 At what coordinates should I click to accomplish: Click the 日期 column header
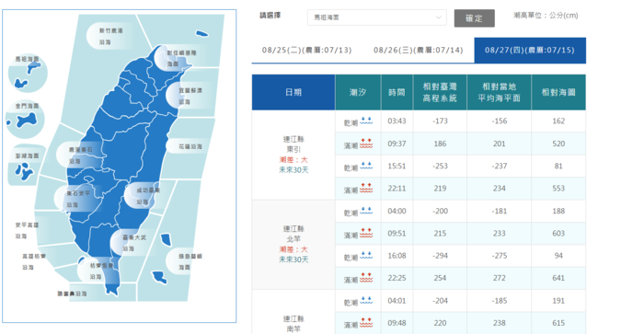click(x=293, y=92)
